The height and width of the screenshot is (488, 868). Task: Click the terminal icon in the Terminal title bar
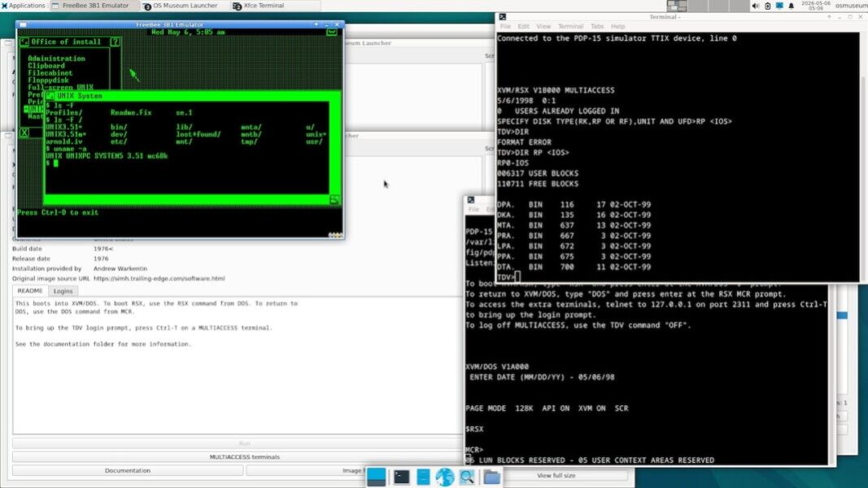coord(502,17)
